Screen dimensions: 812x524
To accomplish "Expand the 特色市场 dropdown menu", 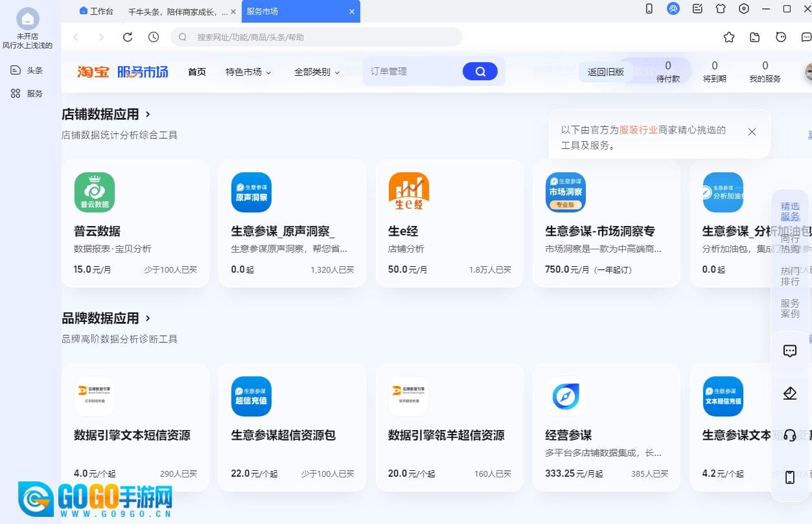I will (x=248, y=72).
